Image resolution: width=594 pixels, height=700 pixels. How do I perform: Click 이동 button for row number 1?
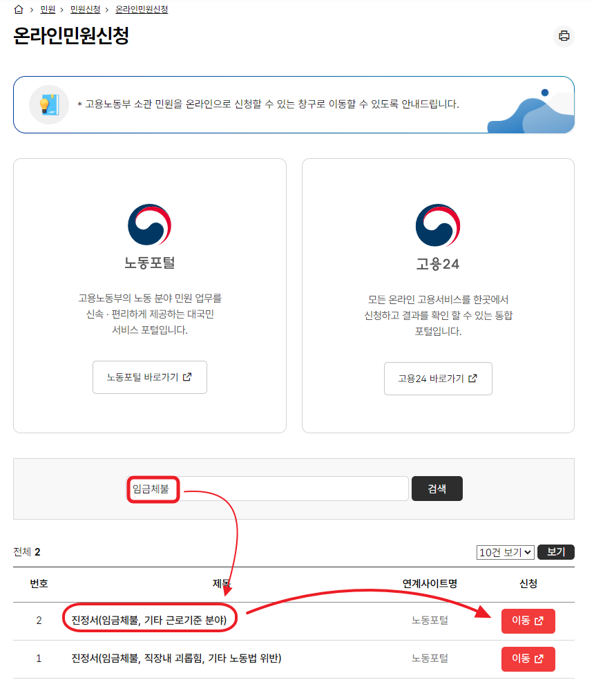point(528,659)
